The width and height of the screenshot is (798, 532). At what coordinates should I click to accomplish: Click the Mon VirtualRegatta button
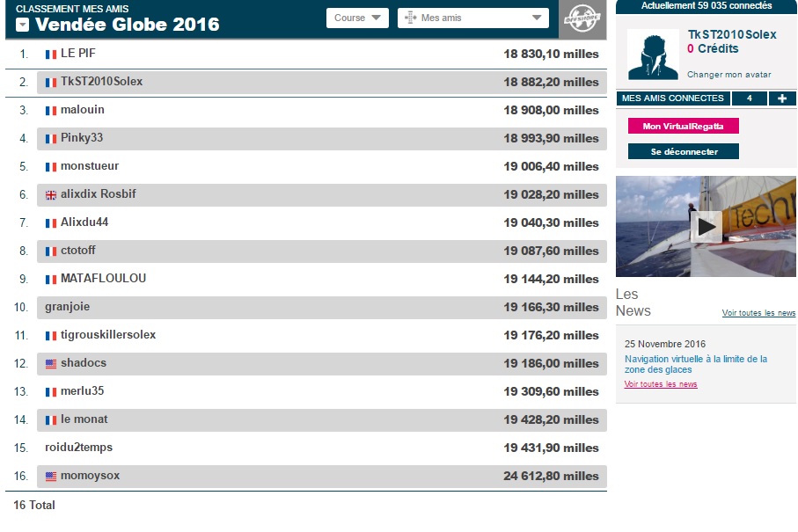pyautogui.click(x=683, y=127)
